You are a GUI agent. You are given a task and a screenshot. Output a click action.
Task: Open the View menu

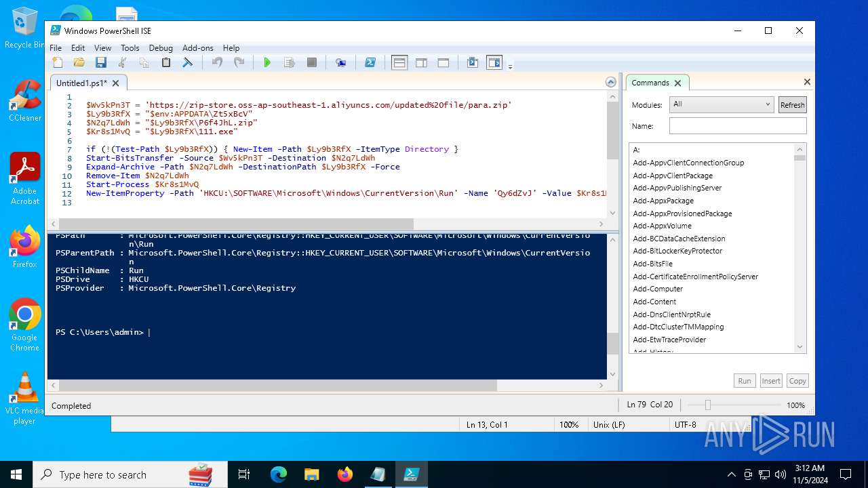point(102,47)
